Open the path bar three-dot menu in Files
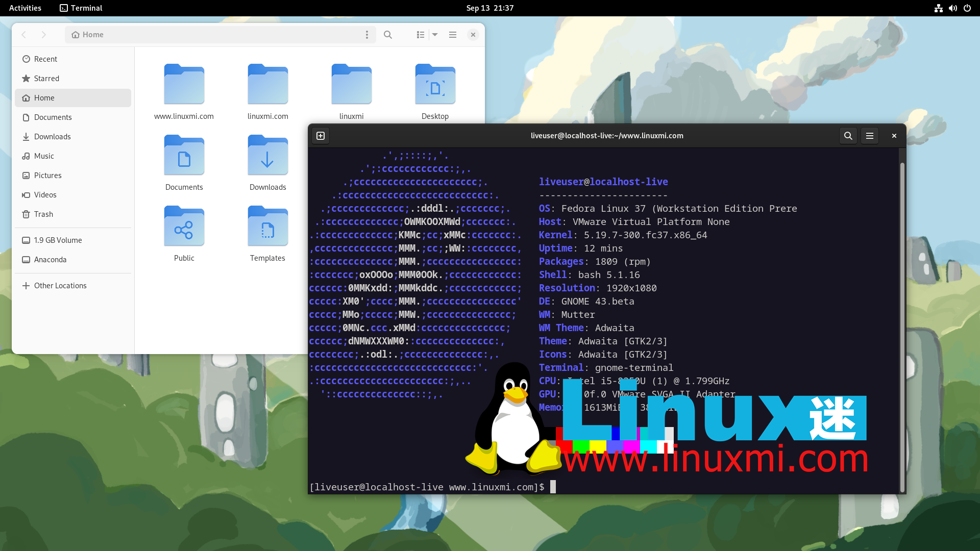Viewport: 980px width, 551px height. (367, 35)
